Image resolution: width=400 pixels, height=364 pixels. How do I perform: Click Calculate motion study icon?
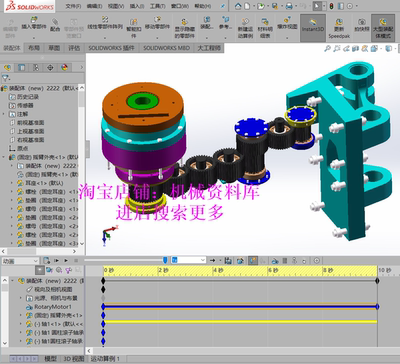coord(47,260)
